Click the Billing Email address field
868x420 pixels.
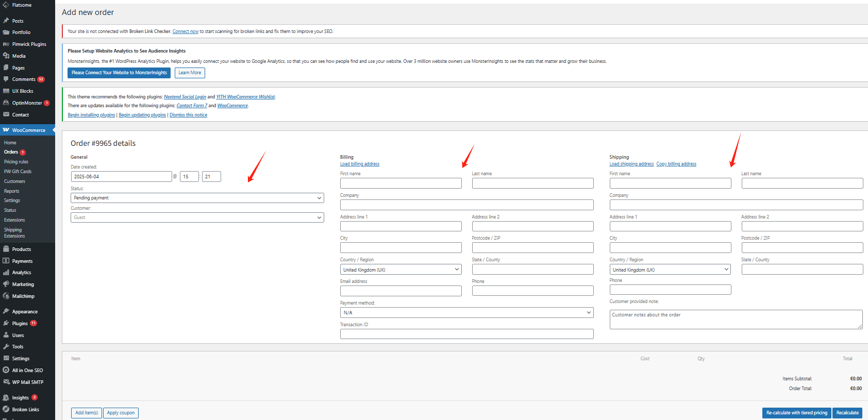click(x=400, y=291)
